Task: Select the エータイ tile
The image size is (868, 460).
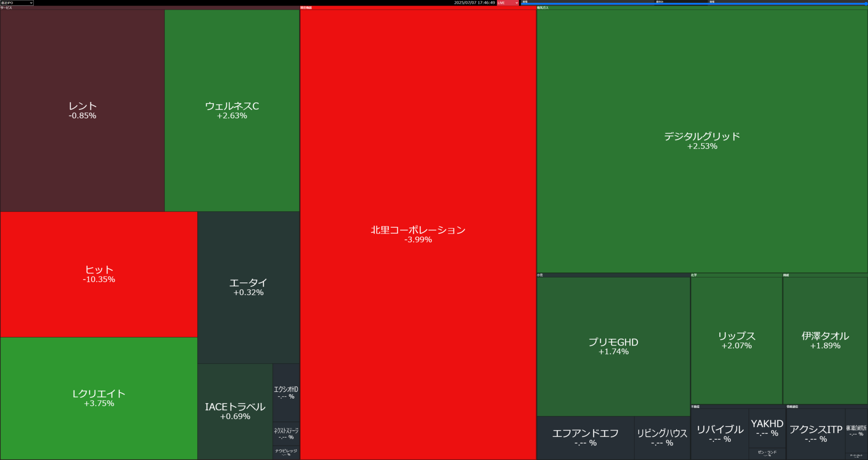Action: pos(249,287)
